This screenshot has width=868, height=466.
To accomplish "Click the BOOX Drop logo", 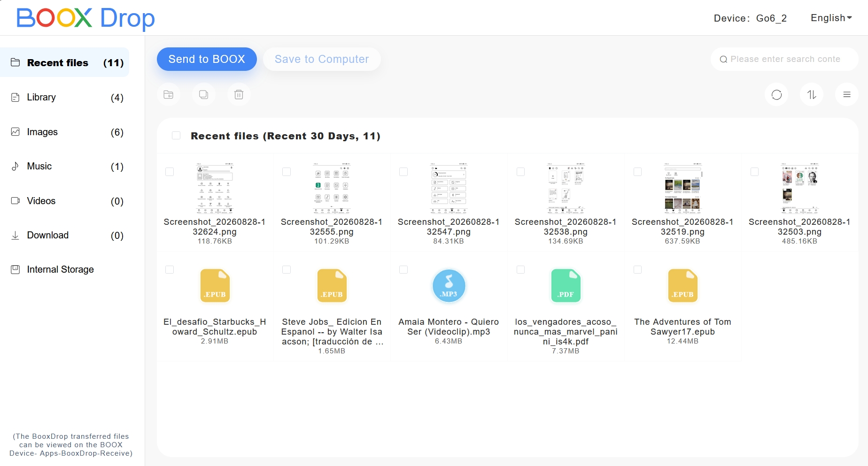I will [85, 18].
